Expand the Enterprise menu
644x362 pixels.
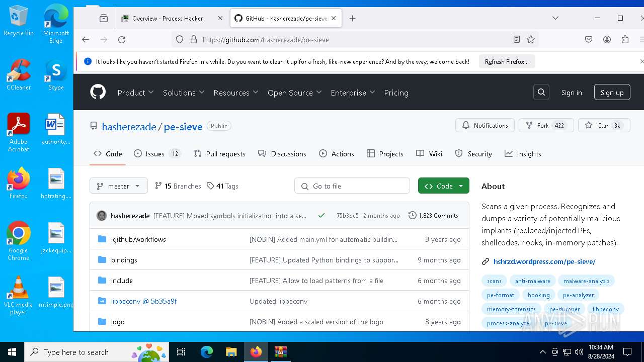[353, 93]
